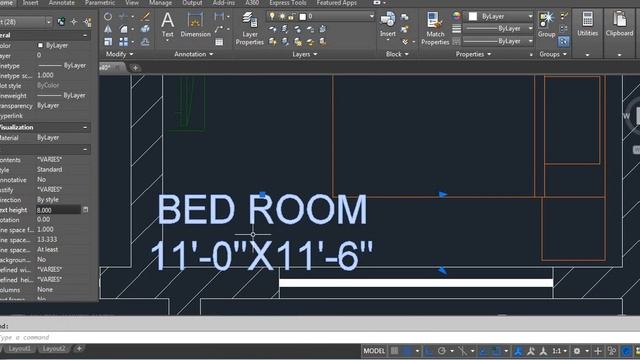Open the object color ByLayer dropdown

[x=530, y=16]
